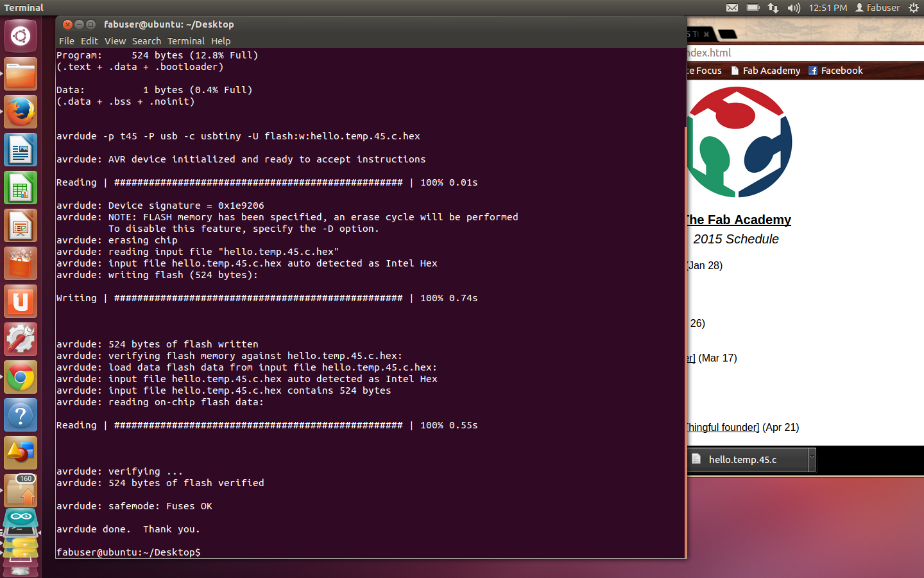Open the partly hidden Focus bookmark in browser
This screenshot has height=578, width=924.
(x=705, y=71)
